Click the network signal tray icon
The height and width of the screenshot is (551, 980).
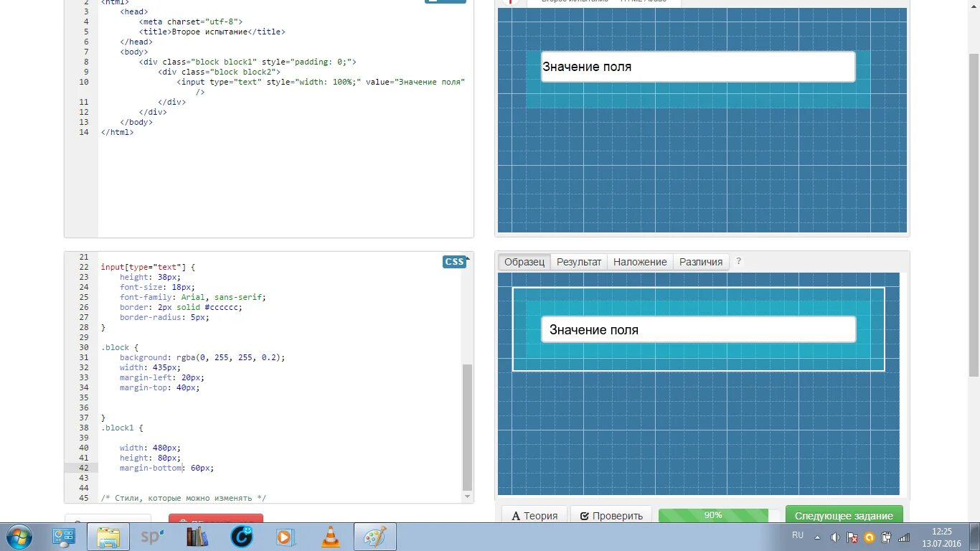click(x=904, y=537)
